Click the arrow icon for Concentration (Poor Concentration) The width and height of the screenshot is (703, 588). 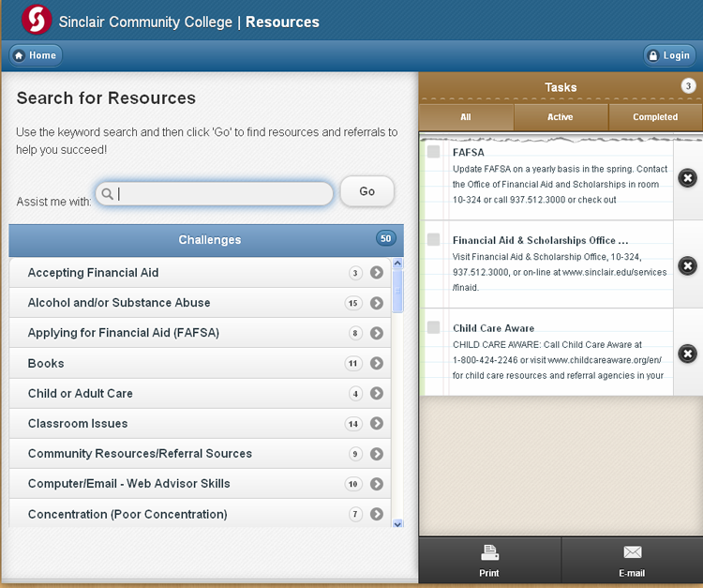click(x=377, y=514)
